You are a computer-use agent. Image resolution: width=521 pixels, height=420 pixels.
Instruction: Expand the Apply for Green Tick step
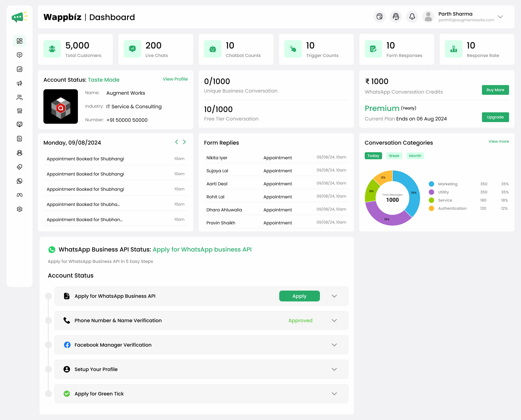click(x=334, y=394)
